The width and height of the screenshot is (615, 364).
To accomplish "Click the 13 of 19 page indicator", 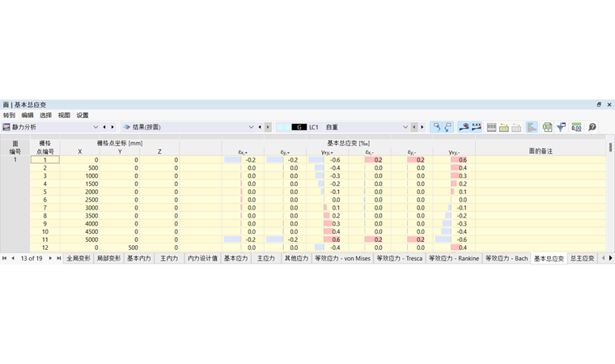I will coord(32,258).
